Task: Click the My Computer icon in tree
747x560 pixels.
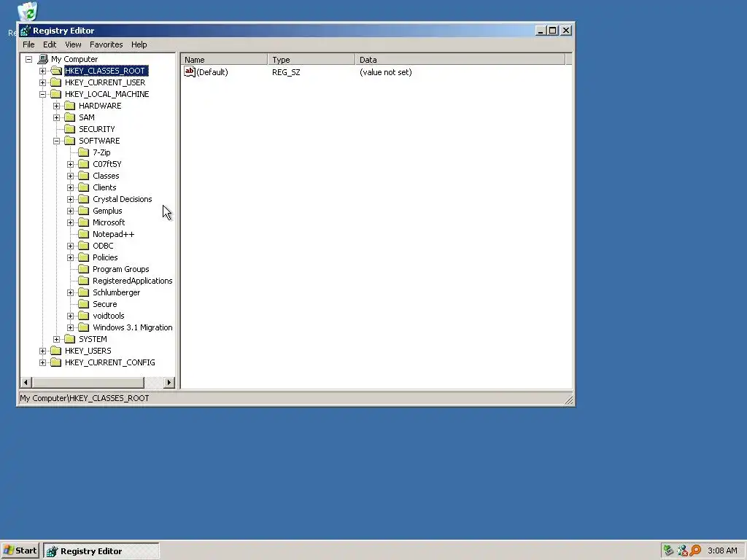Action: click(42, 59)
